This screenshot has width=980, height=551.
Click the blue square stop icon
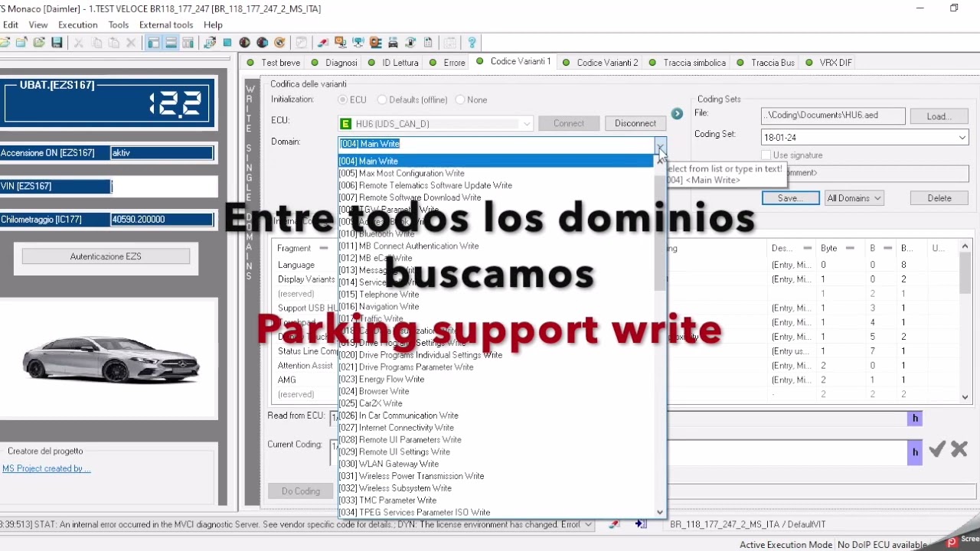click(x=227, y=43)
